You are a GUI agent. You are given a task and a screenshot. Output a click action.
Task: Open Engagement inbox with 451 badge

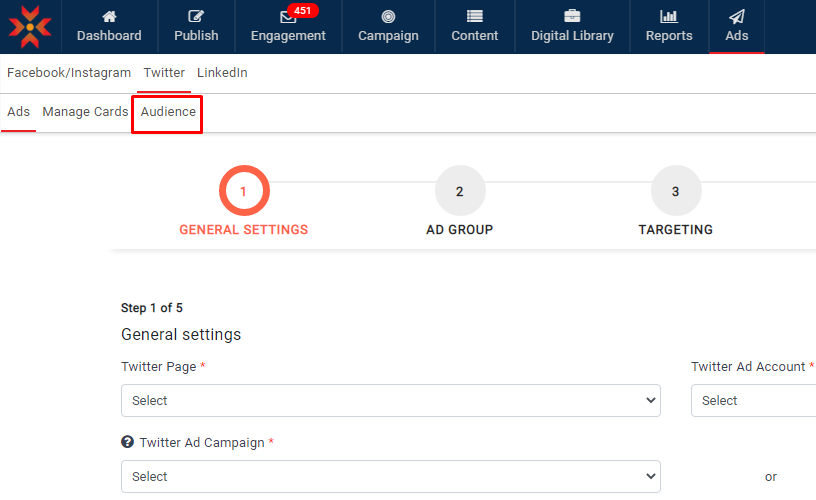pyautogui.click(x=288, y=17)
